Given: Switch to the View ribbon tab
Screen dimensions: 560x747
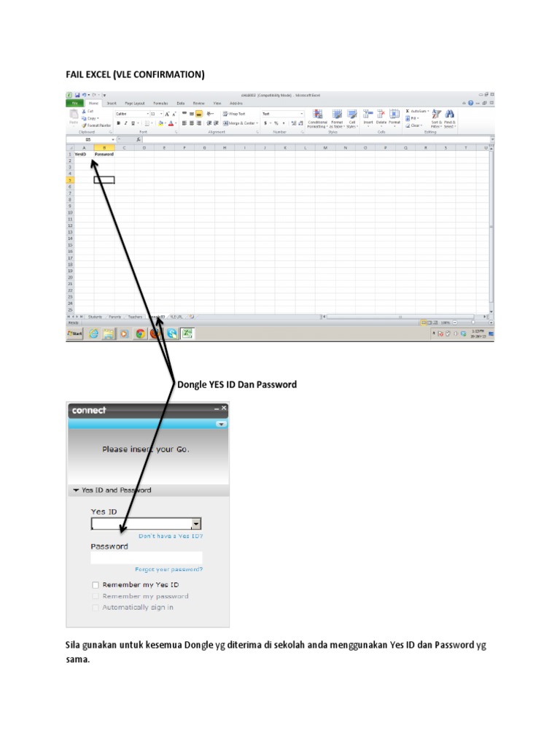Looking at the screenshot, I should pos(217,103).
